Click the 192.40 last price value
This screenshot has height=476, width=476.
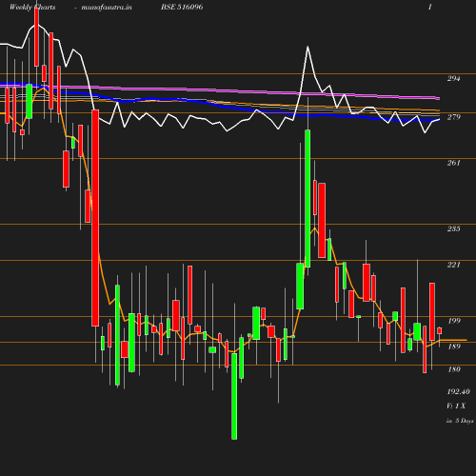(459, 391)
